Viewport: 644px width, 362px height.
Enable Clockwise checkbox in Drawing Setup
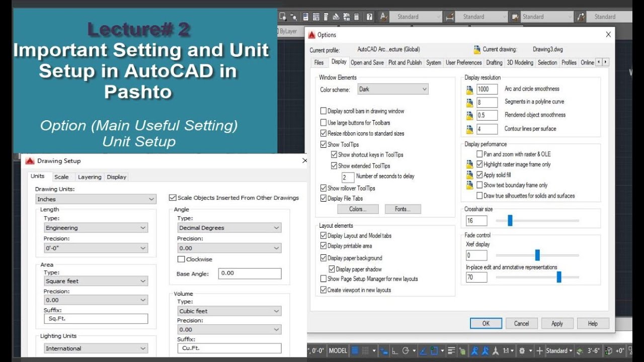(x=181, y=259)
